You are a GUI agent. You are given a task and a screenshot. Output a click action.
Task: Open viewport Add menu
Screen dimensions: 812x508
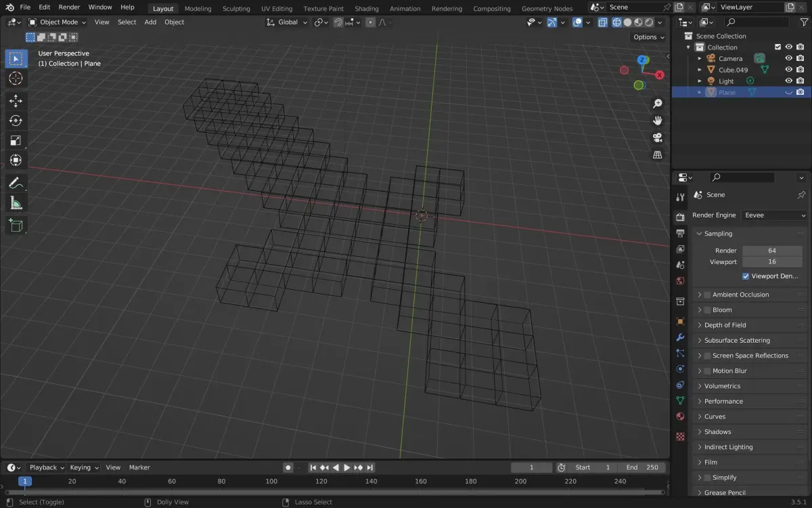(150, 22)
